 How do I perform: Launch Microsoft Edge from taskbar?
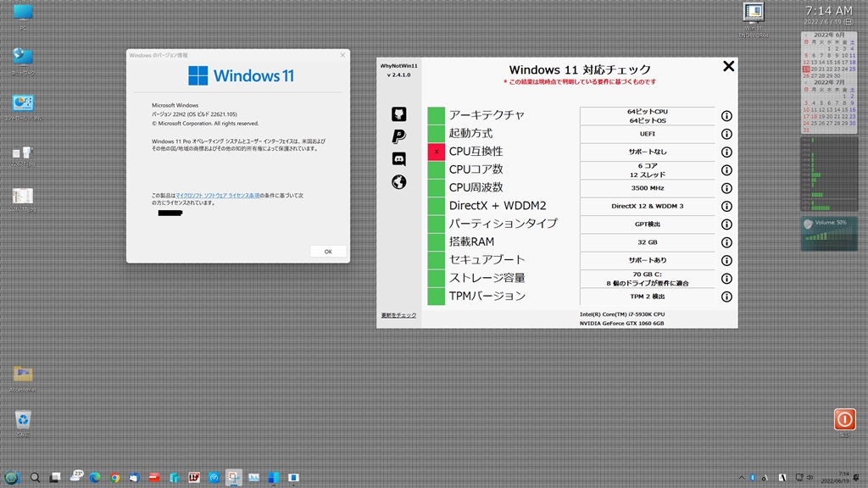[x=95, y=477]
